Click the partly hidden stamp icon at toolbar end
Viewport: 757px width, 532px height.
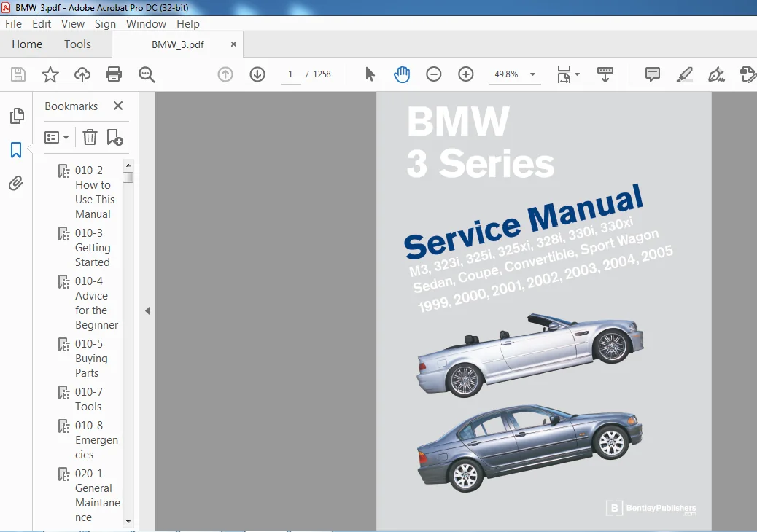click(x=748, y=74)
